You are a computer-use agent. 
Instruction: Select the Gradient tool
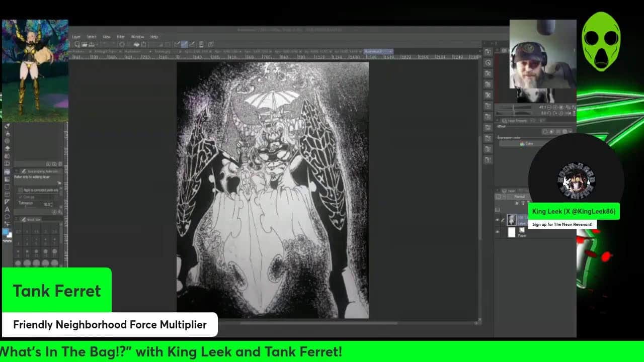[7, 179]
